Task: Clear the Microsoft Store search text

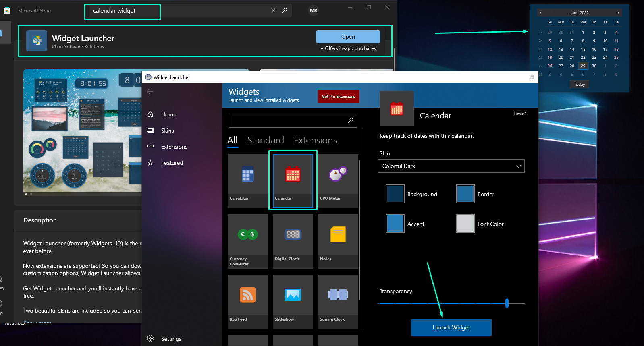Action: coord(273,10)
